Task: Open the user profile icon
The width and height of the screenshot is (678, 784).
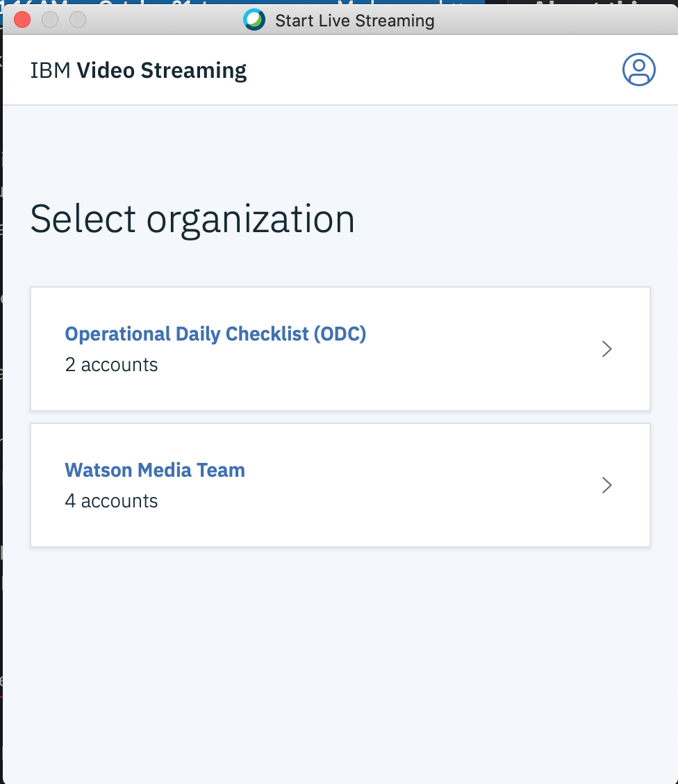Action: 638,70
